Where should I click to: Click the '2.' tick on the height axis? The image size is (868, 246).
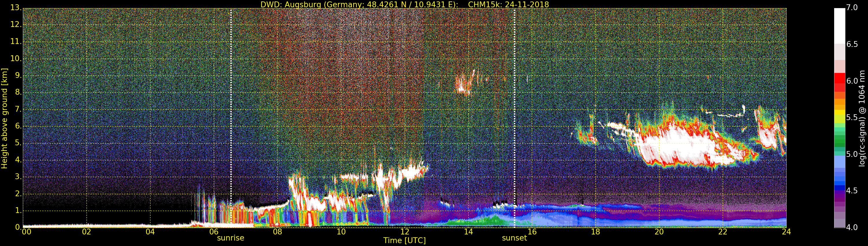pos(18,193)
